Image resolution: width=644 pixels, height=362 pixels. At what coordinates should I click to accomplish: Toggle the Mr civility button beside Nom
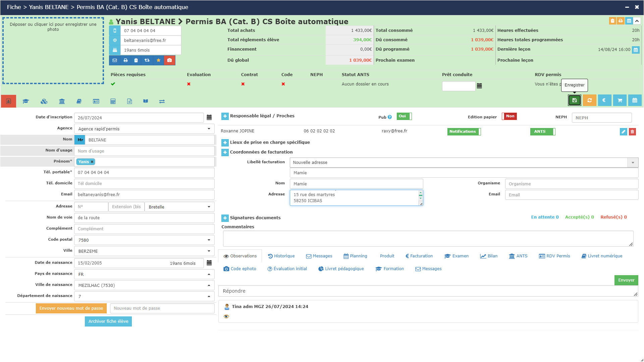(x=80, y=140)
